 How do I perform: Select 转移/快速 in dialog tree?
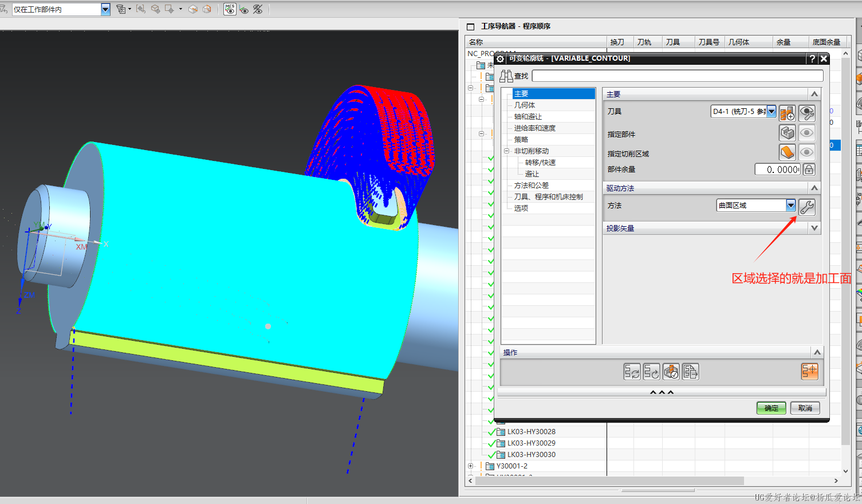(x=540, y=163)
